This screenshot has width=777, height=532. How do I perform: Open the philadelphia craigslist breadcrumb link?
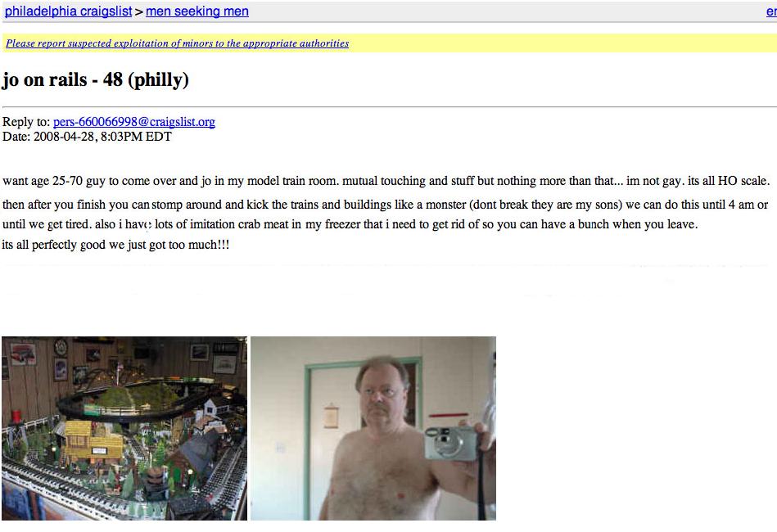pos(69,11)
